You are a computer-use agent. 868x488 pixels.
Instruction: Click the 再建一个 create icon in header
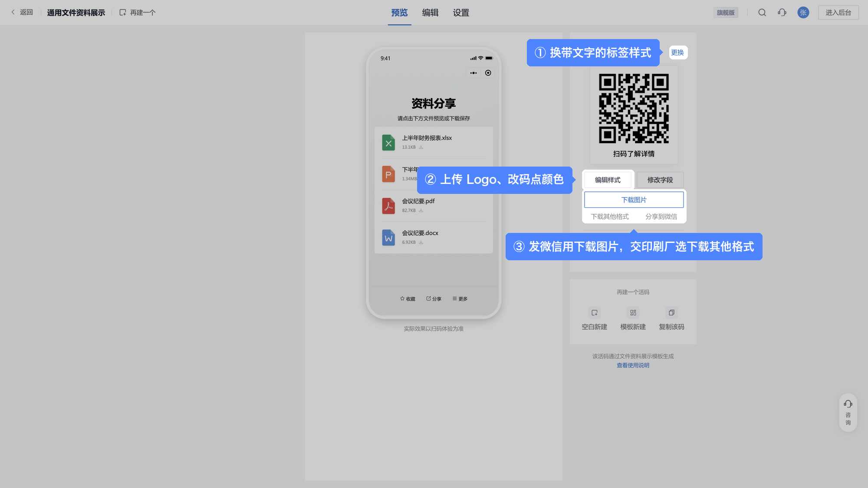click(123, 12)
